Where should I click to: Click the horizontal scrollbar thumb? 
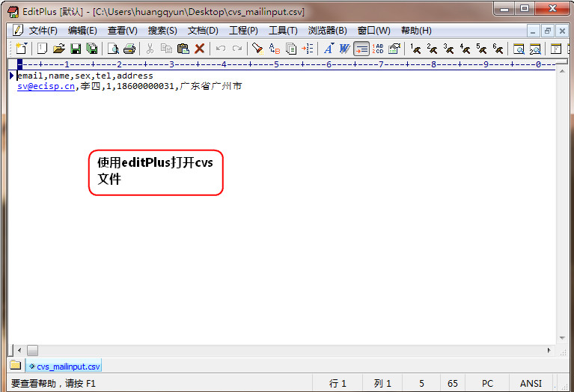pyautogui.click(x=32, y=350)
